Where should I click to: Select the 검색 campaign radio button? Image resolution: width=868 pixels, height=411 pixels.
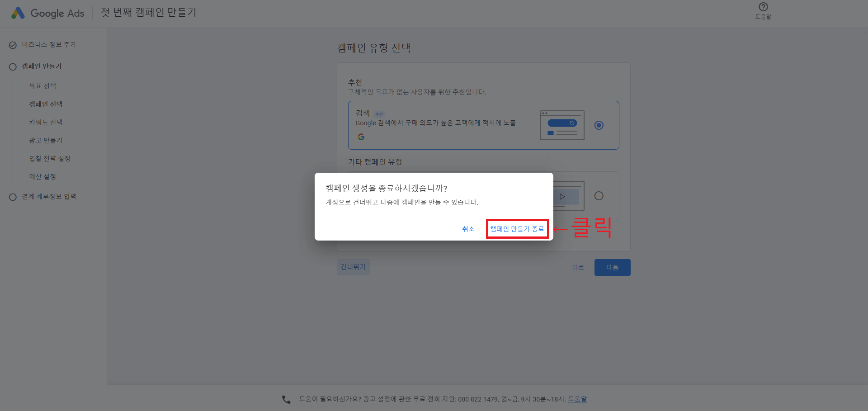tap(599, 125)
